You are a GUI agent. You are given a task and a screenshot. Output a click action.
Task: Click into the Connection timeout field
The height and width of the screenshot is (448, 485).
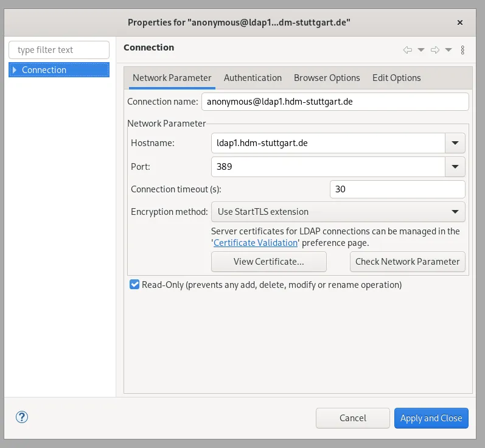pyautogui.click(x=397, y=189)
